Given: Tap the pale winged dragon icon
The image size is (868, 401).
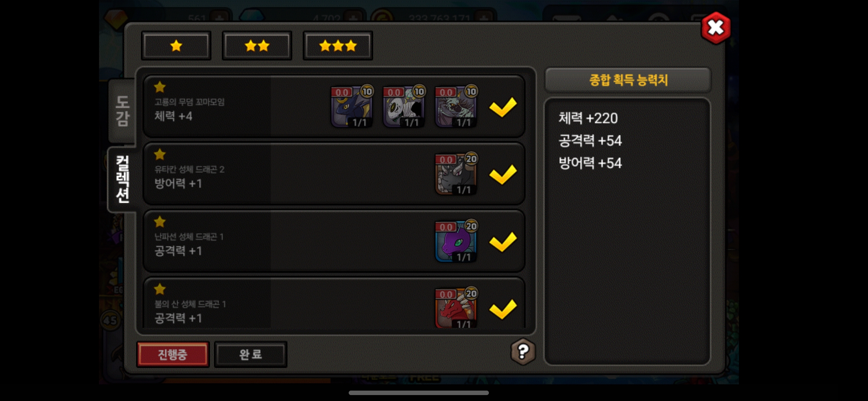Looking at the screenshot, I should pos(456,107).
